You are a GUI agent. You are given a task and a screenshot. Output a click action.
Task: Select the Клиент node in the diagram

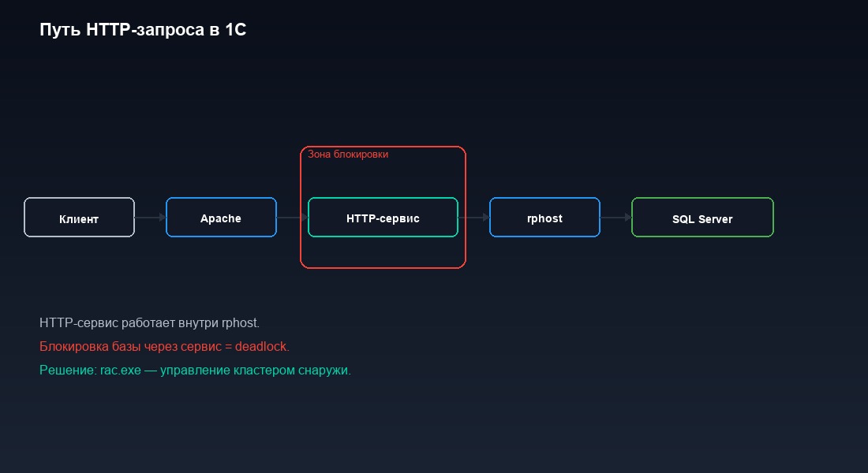click(79, 218)
